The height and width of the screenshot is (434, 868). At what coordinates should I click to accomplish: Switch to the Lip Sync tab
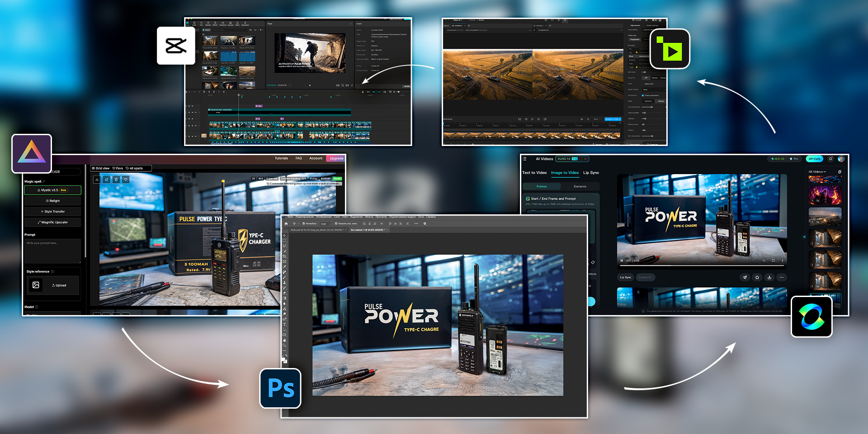pos(591,173)
